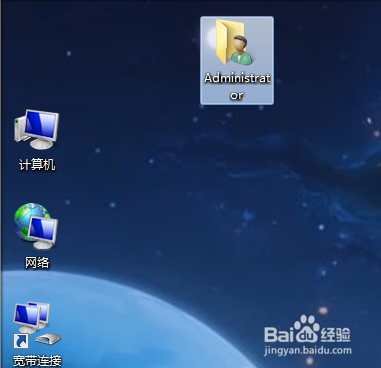The image size is (381, 368).
Task: Click the "计算机" label text
Action: 37,165
